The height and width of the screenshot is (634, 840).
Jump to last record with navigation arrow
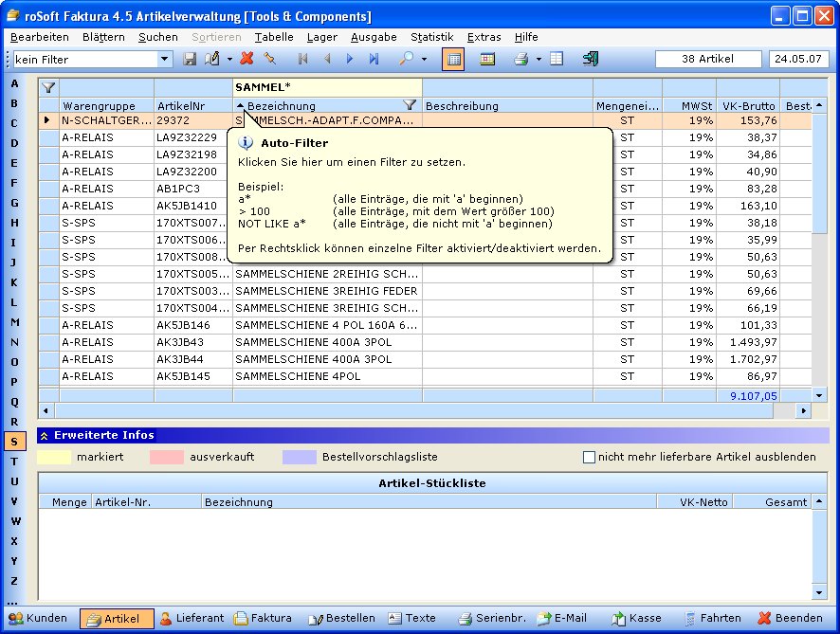(x=374, y=59)
